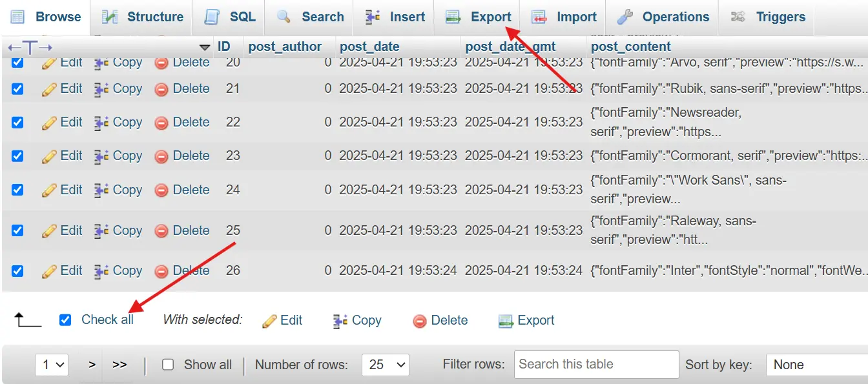The width and height of the screenshot is (868, 384).
Task: Click the Copy icon beside With selected
Action: pos(340,321)
